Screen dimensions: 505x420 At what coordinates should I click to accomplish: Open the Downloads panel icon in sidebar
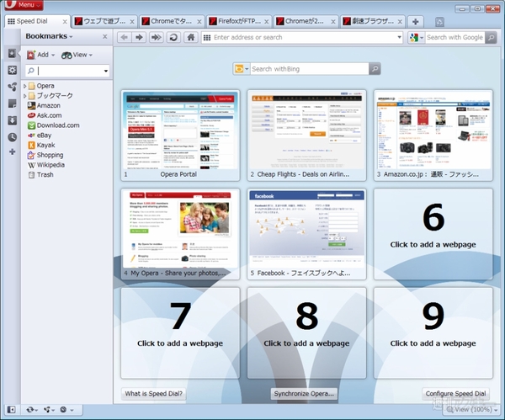pos(13,120)
